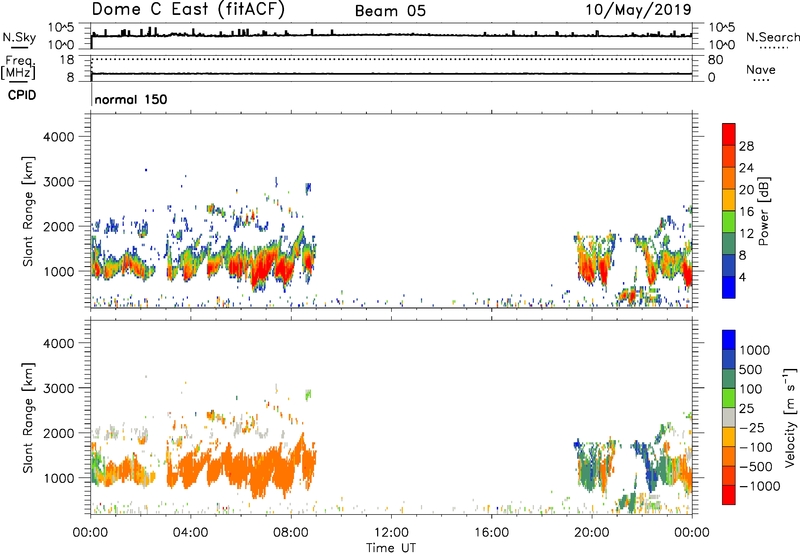Click the 'CPID' label
This screenshot has width=800, height=554.
[22, 95]
